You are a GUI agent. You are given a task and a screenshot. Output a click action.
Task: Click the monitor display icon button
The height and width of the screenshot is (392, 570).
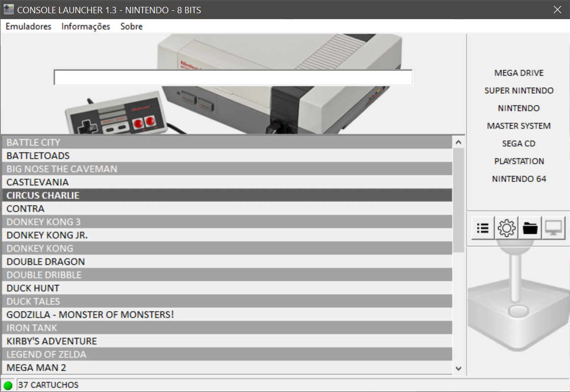[x=553, y=228]
